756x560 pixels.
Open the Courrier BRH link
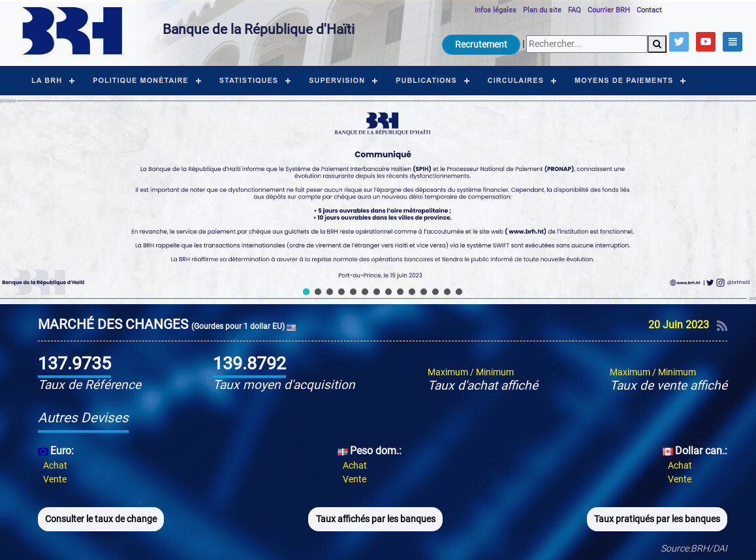(x=608, y=10)
